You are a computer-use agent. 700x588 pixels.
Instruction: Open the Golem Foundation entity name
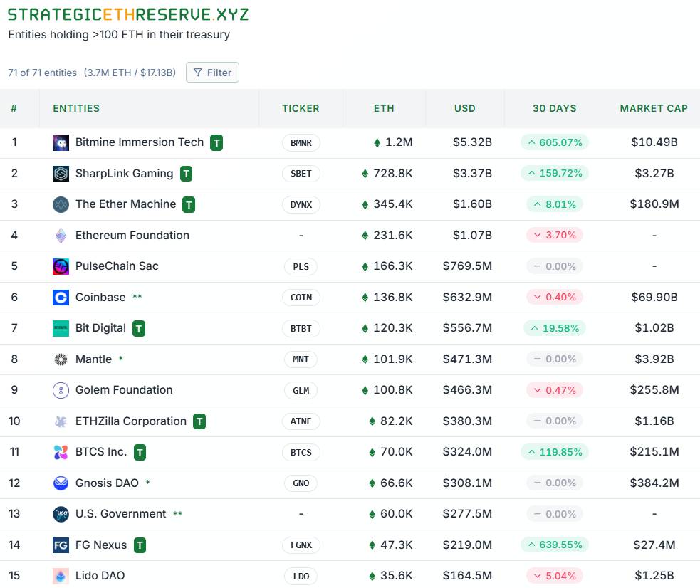pos(124,390)
